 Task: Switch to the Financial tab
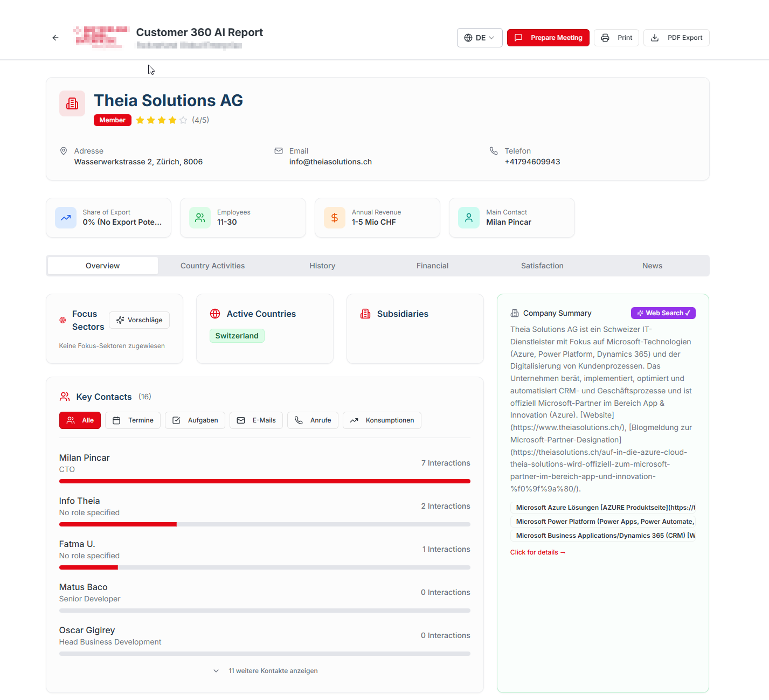tap(432, 266)
